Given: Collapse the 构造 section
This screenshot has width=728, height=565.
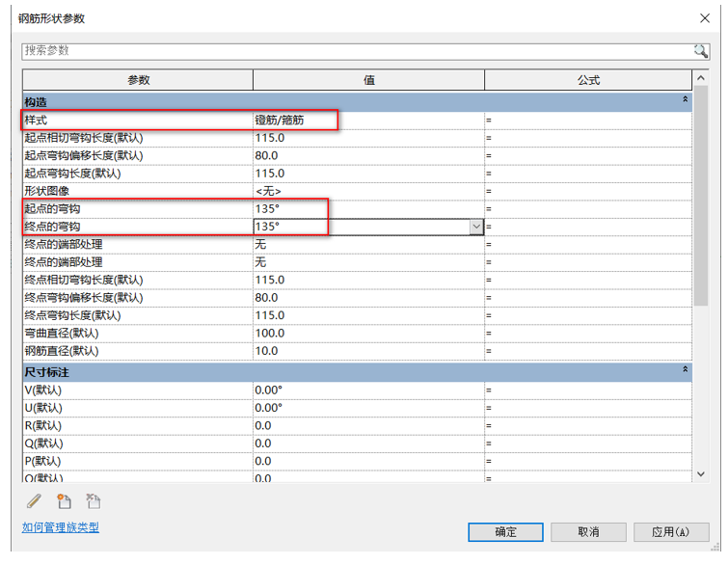Looking at the screenshot, I should tap(685, 100).
